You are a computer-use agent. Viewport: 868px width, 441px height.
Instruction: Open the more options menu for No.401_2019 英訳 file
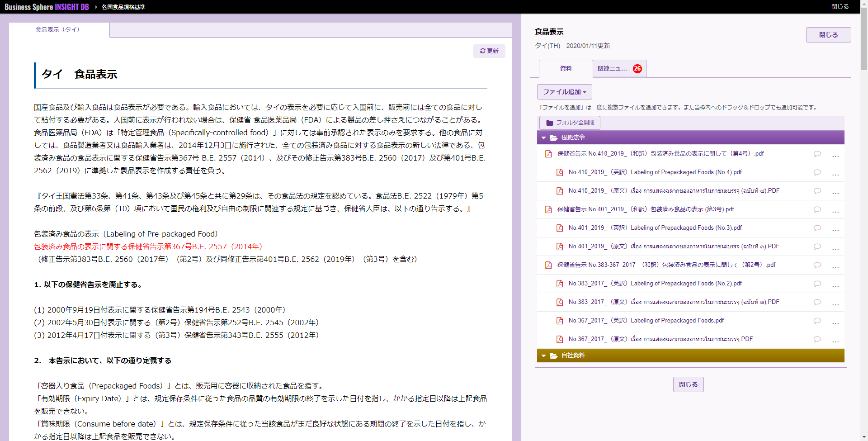835,229
